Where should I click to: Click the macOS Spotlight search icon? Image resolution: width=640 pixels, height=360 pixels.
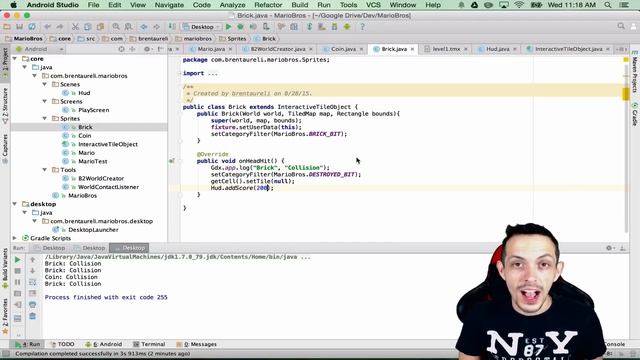tap(608, 5)
